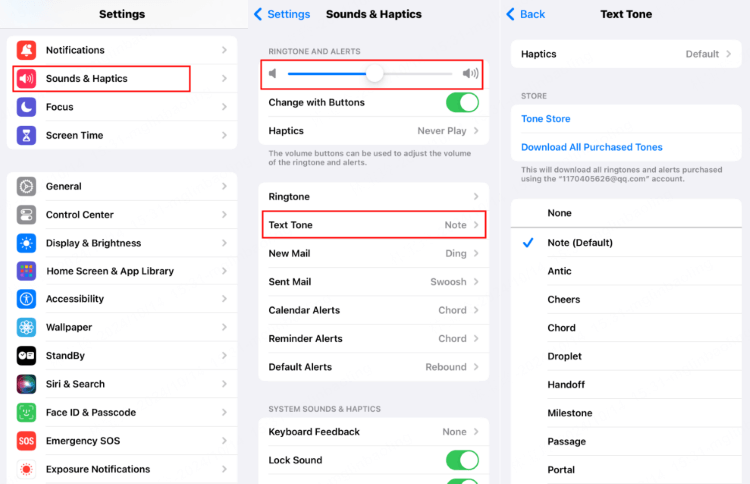Expand the Ringtone options row
750x484 pixels.
[373, 197]
